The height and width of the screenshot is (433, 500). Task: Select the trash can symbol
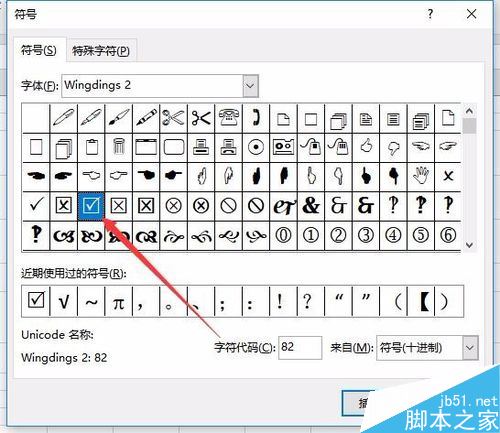click(118, 147)
